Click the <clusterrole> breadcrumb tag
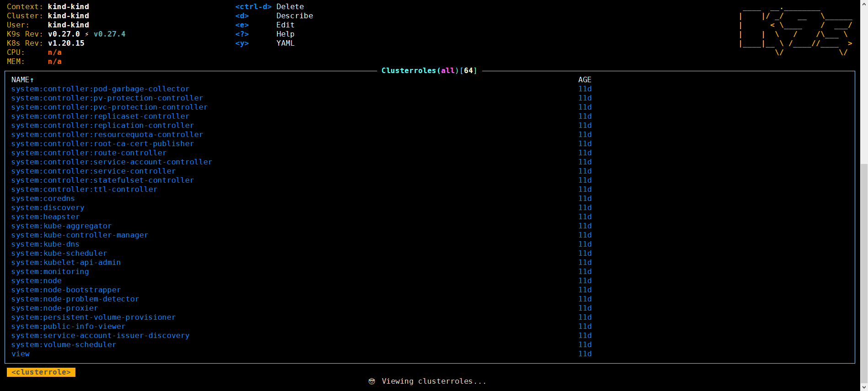Viewport: 868px width, 391px height. (41, 372)
